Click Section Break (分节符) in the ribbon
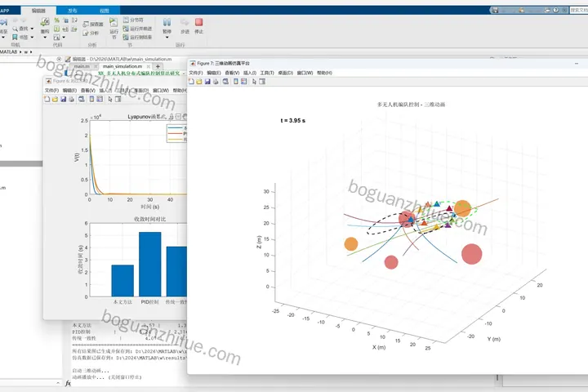 click(133, 20)
